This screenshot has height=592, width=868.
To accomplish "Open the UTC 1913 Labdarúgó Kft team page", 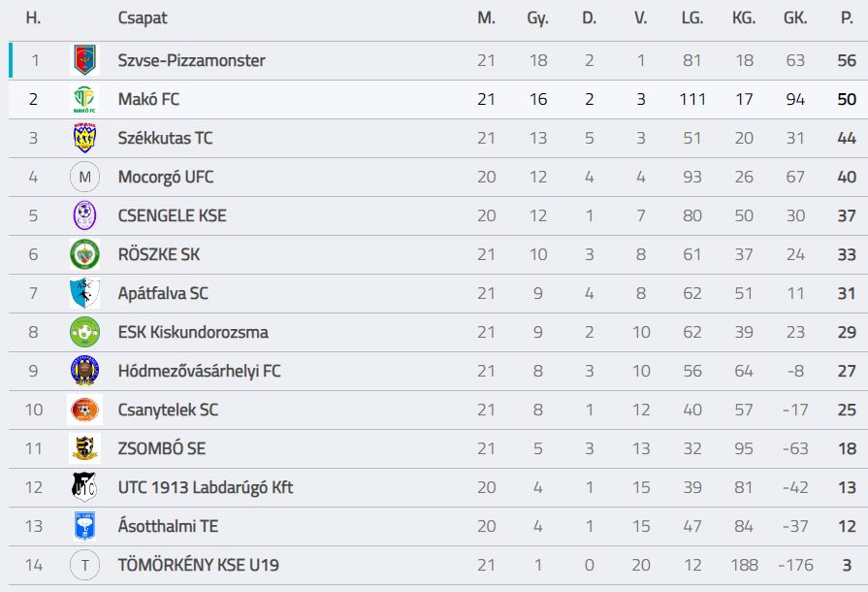I will point(205,487).
